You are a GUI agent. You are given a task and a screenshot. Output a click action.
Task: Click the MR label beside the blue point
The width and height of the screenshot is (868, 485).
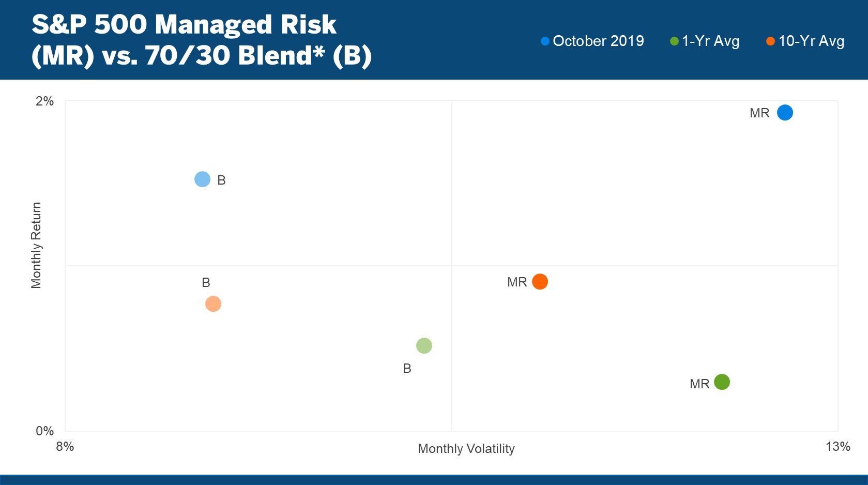[759, 113]
